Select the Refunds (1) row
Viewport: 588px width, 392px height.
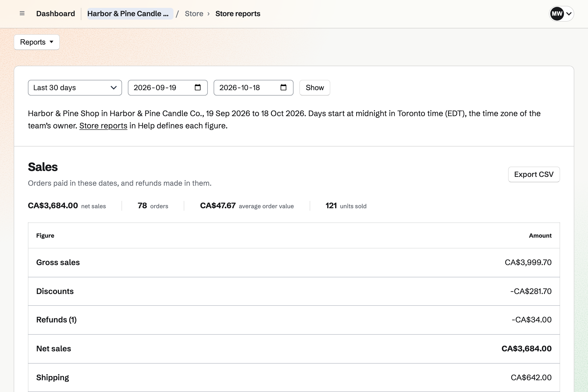point(294,320)
